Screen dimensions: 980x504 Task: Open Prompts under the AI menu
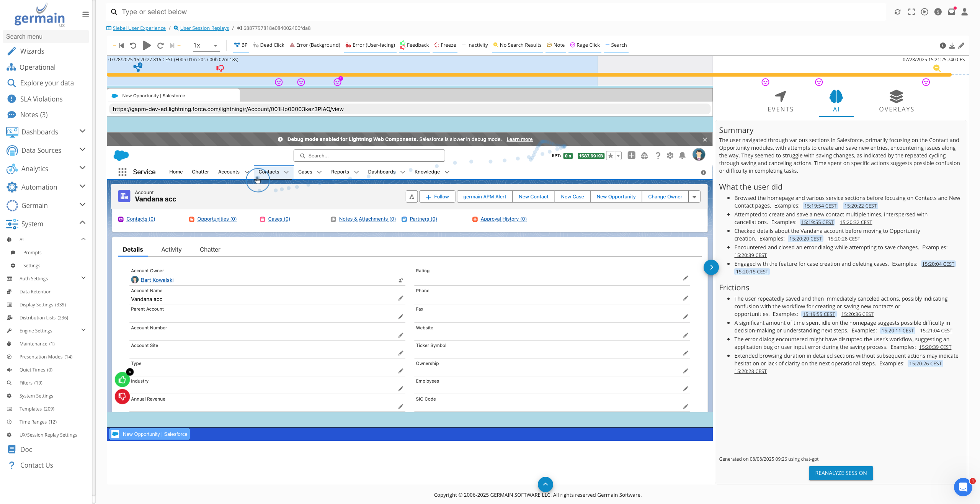[x=32, y=252]
